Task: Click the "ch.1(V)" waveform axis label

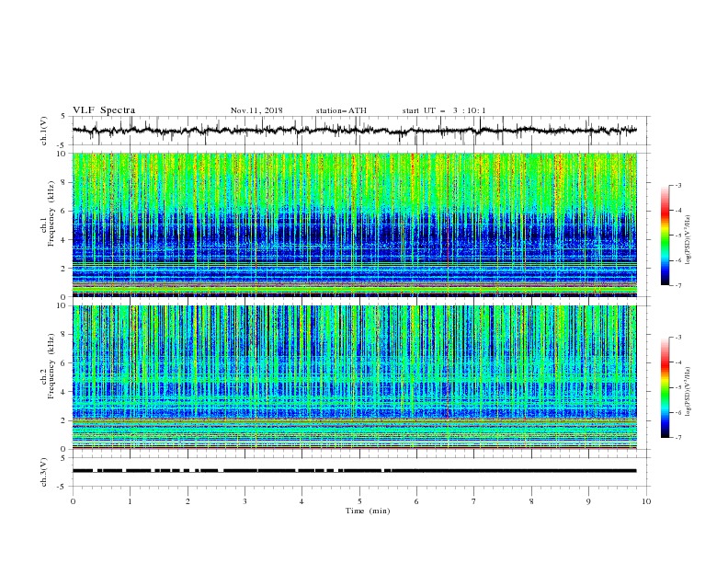Action: [44, 131]
